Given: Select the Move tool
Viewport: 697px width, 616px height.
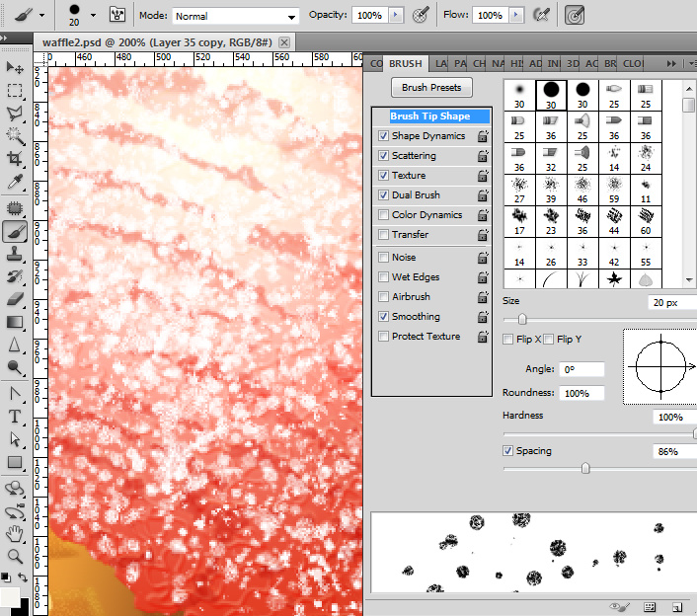Looking at the screenshot, I should 15,67.
